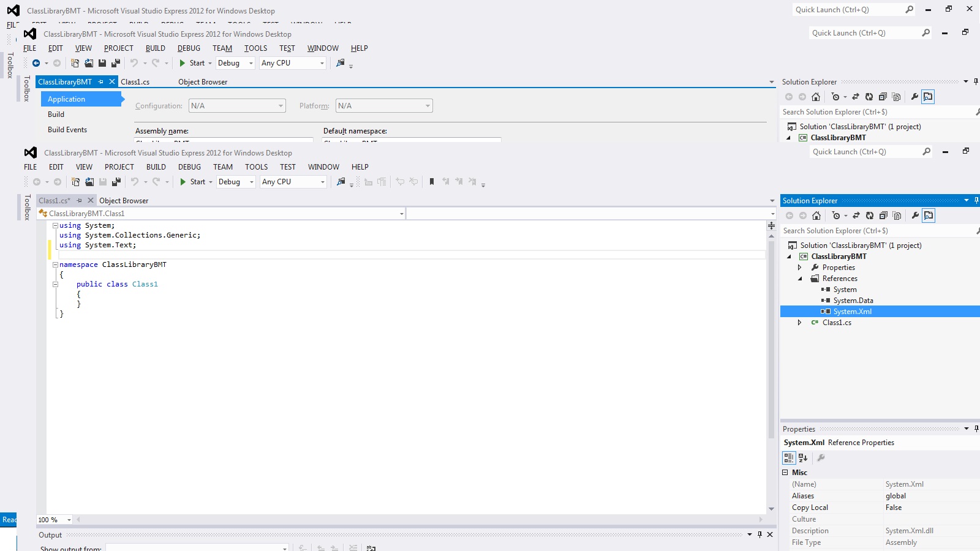Collapse References node in front Solution Explorer
This screenshot has width=980, height=551.
click(x=799, y=279)
